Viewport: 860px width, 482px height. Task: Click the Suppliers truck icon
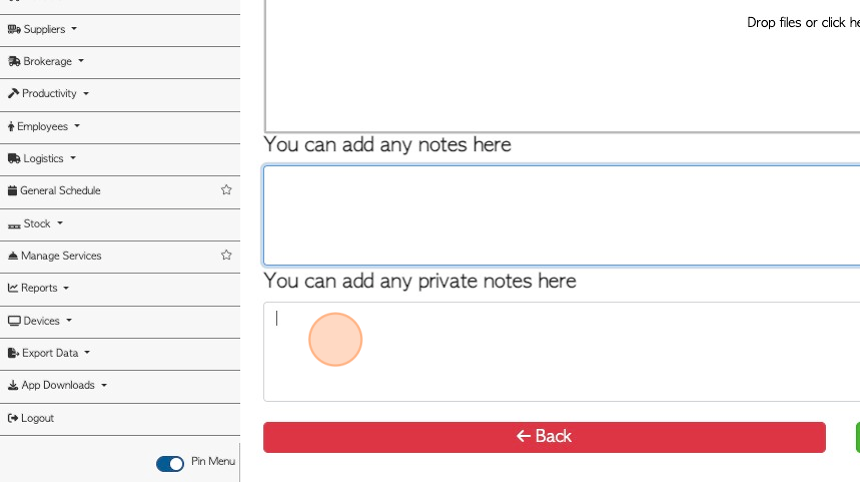14,29
